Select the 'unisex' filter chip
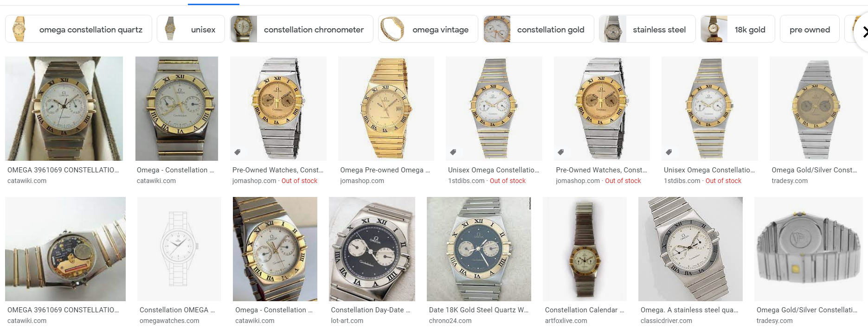The width and height of the screenshot is (868, 329). (191, 29)
